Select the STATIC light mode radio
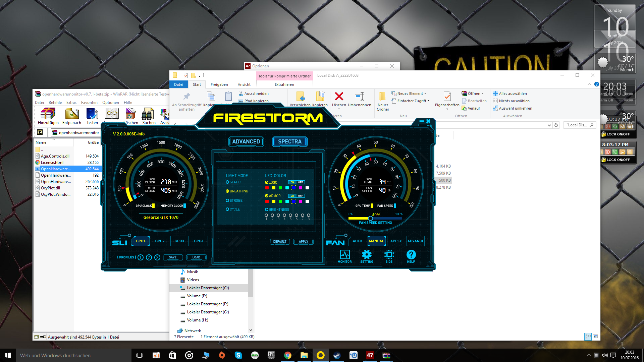The width and height of the screenshot is (644, 362). [x=227, y=182]
